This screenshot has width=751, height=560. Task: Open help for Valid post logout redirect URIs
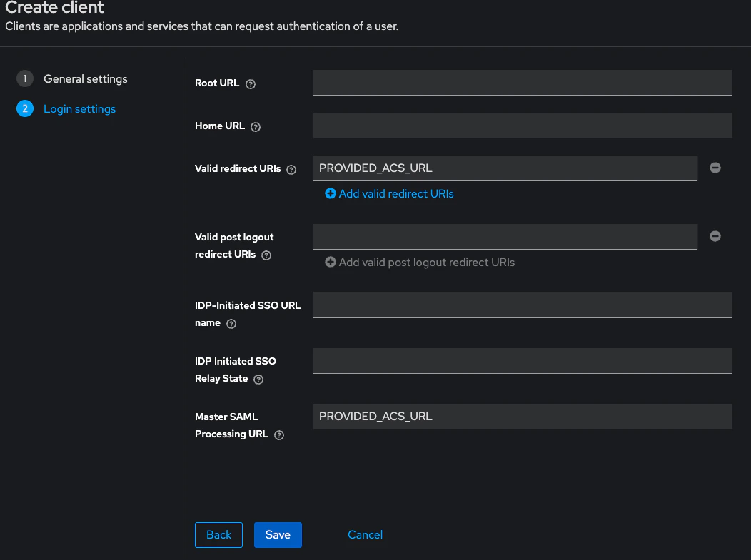click(x=266, y=255)
